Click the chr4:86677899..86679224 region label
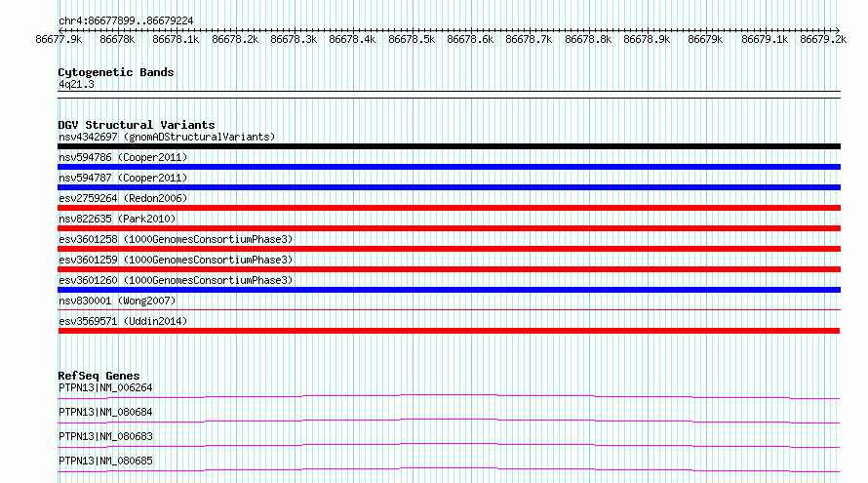868x483 pixels. (126, 20)
